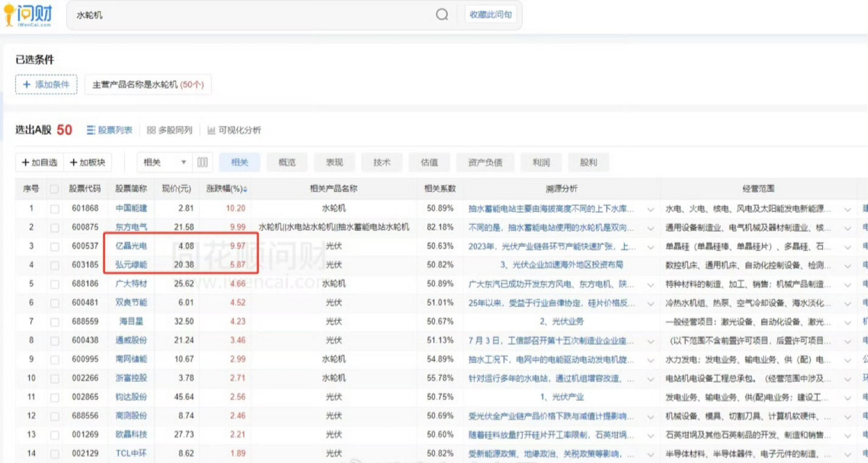
Task: Open the 相关 dropdown selector
Action: point(165,162)
